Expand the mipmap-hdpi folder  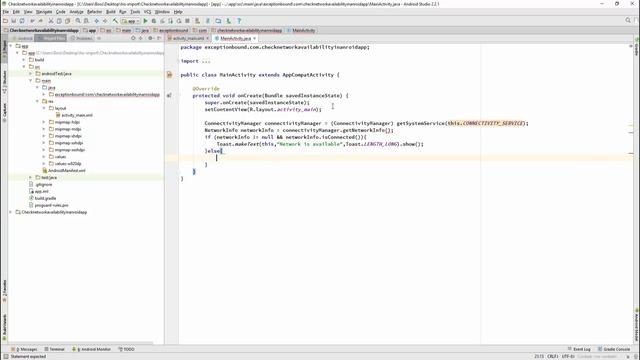coord(44,122)
